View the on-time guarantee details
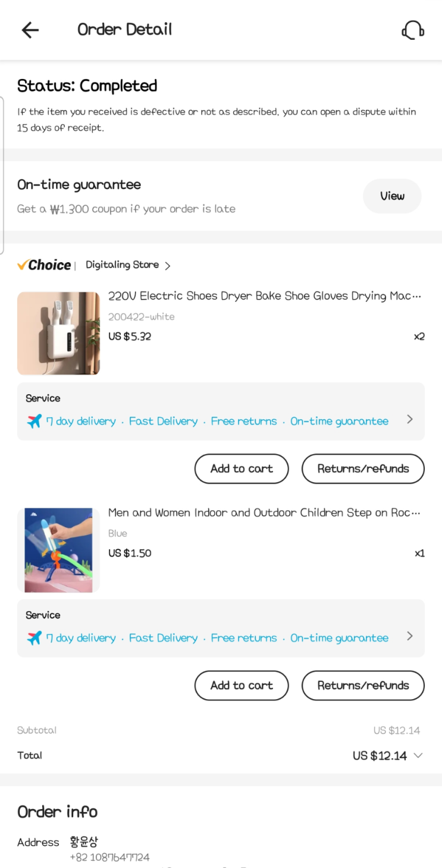 (392, 196)
